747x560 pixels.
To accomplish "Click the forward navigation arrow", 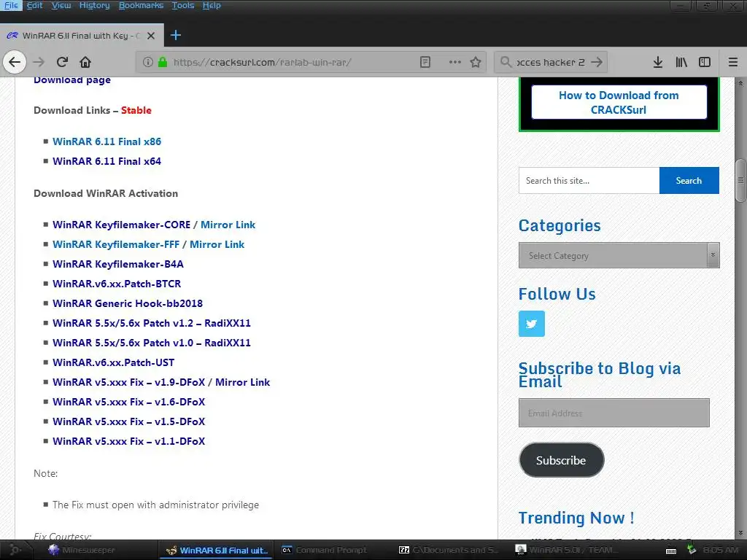I will tap(39, 62).
